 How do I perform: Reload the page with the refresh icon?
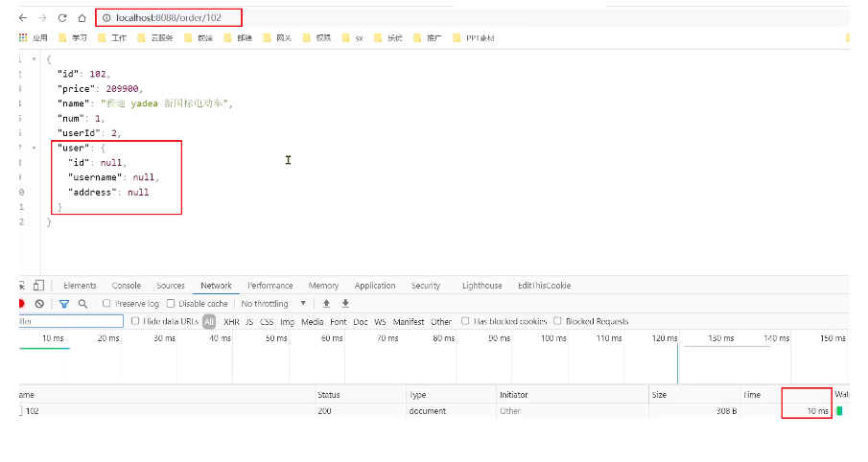click(x=62, y=18)
